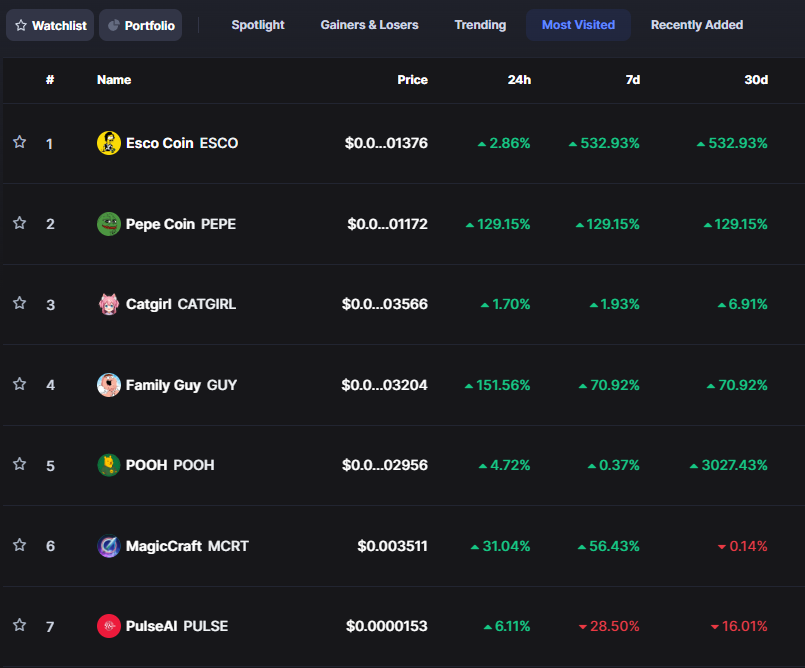Viewport: 805px width, 668px height.
Task: Star Esco Coin to watchlist
Action: tap(20, 142)
